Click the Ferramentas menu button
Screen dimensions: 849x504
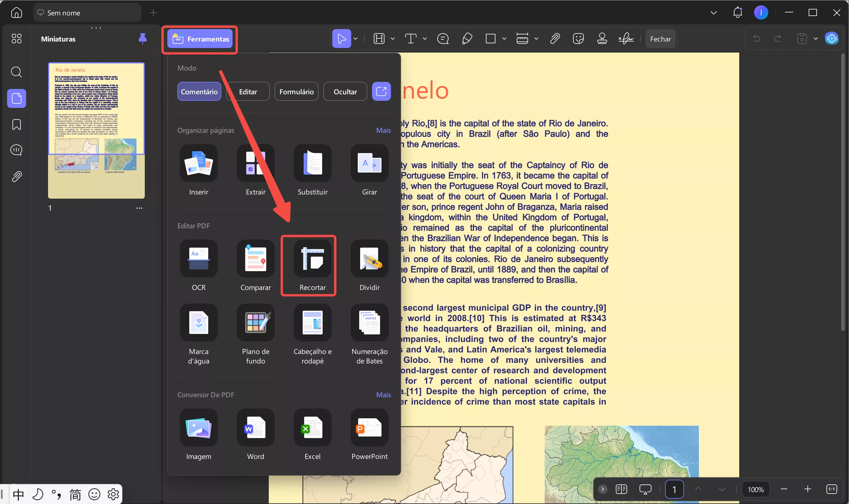click(200, 39)
